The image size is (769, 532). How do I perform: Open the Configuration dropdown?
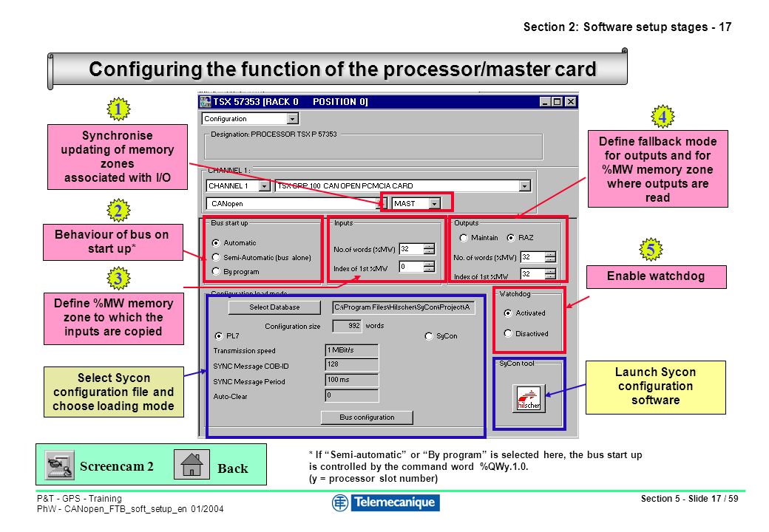tap(292, 119)
